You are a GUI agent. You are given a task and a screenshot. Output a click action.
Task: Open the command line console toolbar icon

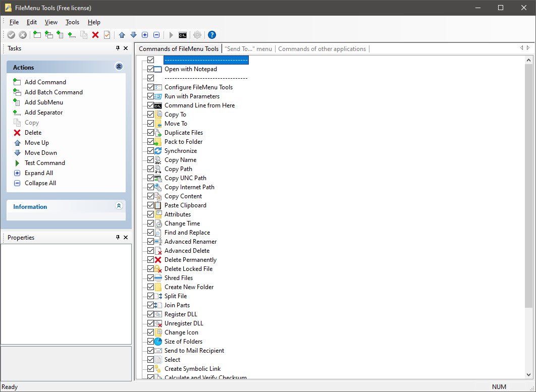[x=183, y=35]
